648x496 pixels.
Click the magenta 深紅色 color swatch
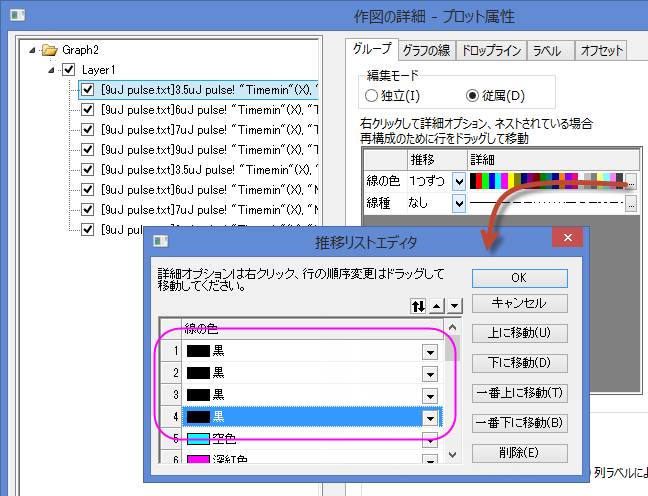click(198, 459)
